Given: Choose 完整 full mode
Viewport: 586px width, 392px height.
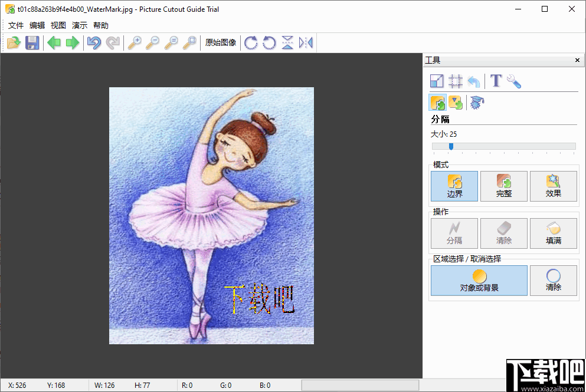Looking at the screenshot, I should click(504, 186).
